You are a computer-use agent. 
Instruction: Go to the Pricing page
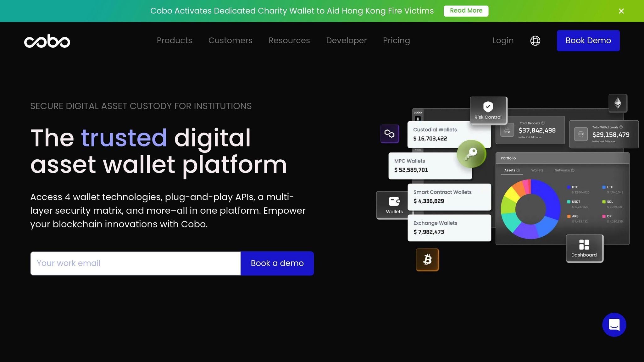click(x=396, y=41)
